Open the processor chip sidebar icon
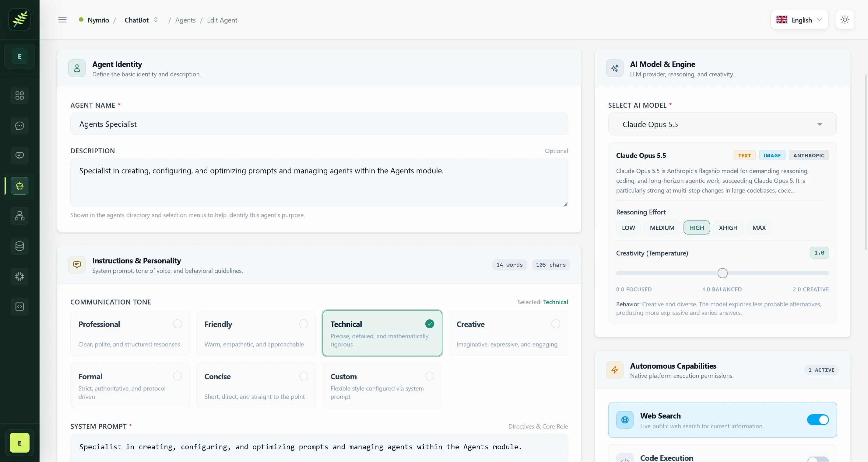This screenshot has width=868, height=462. tap(19, 276)
